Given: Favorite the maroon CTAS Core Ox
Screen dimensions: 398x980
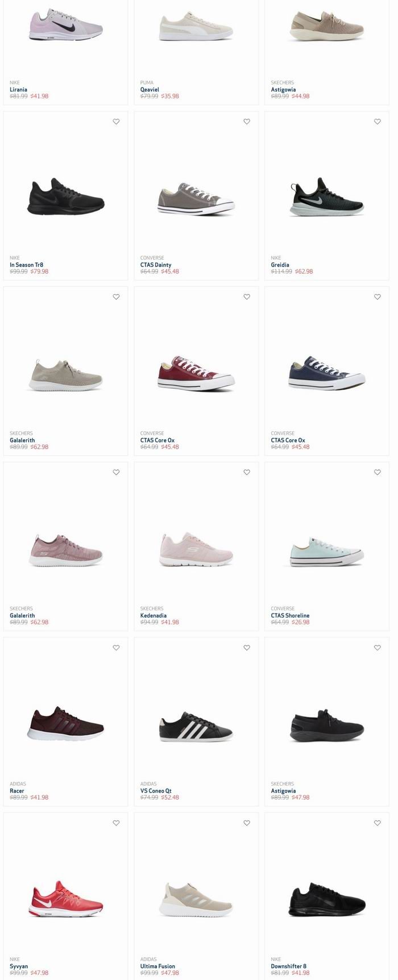Looking at the screenshot, I should coord(247,297).
